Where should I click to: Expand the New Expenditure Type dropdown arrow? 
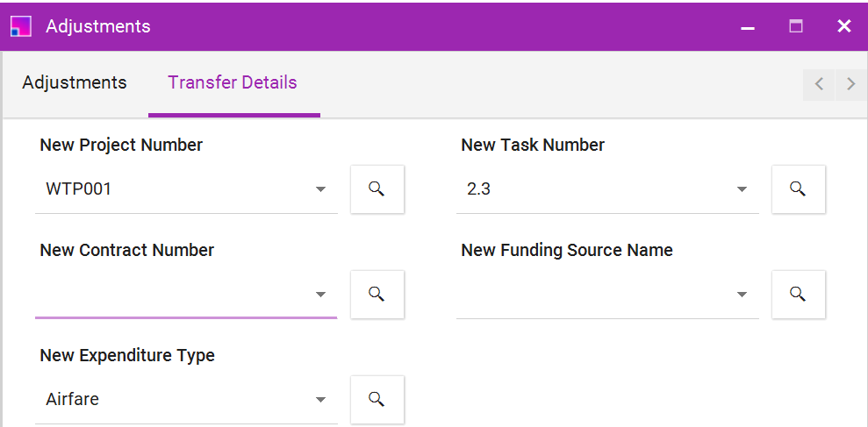[x=320, y=399]
